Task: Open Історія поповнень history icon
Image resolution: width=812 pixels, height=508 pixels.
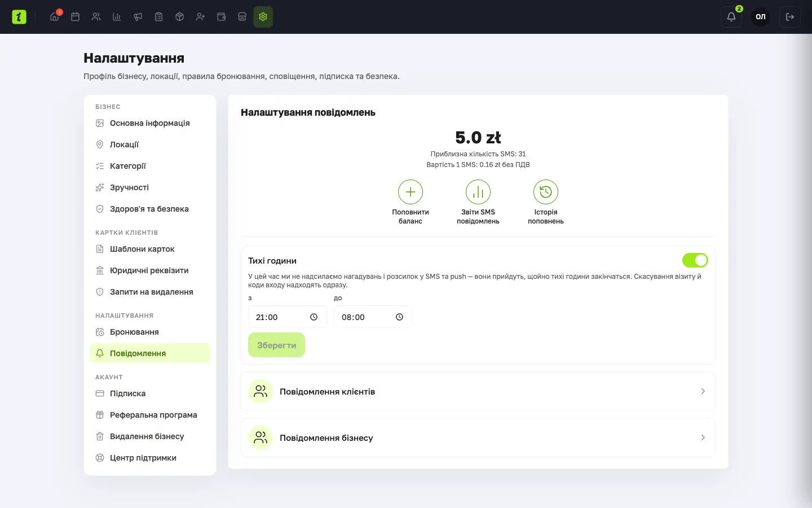Action: pyautogui.click(x=546, y=192)
